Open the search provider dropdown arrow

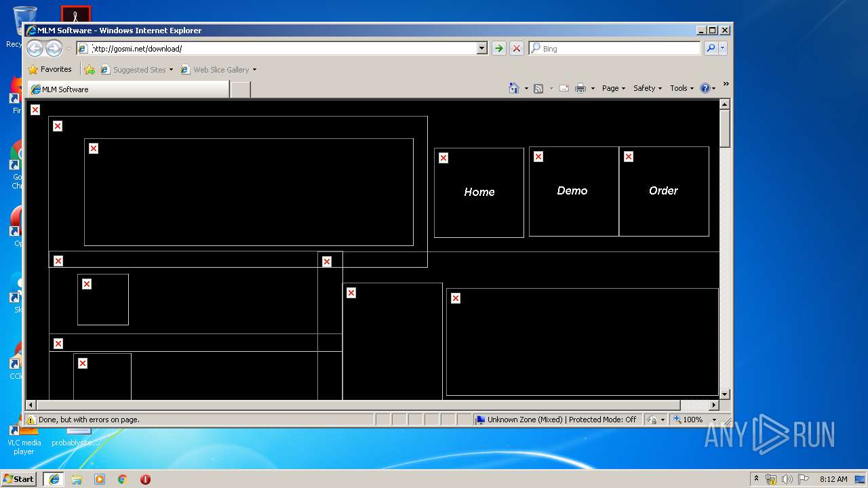(x=722, y=48)
